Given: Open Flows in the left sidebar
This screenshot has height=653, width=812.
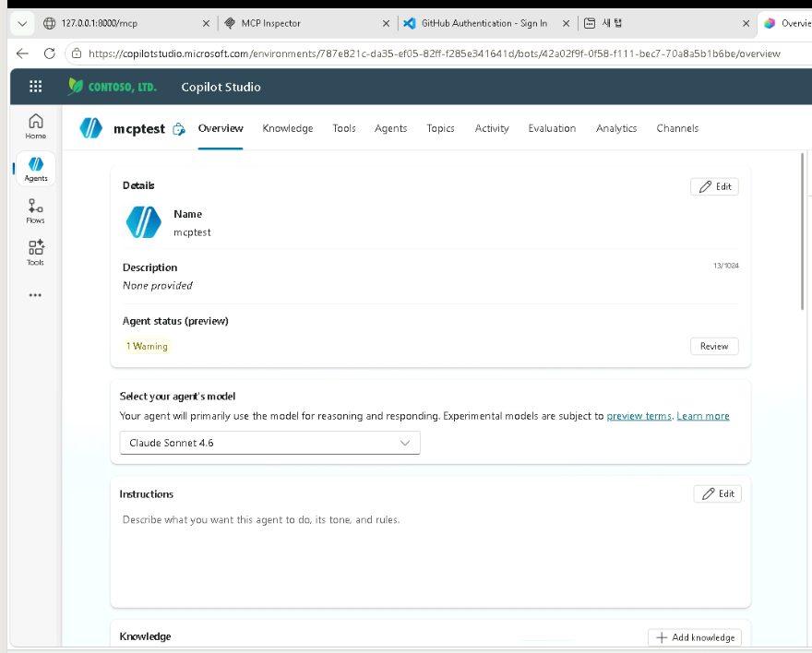Looking at the screenshot, I should coord(36,211).
